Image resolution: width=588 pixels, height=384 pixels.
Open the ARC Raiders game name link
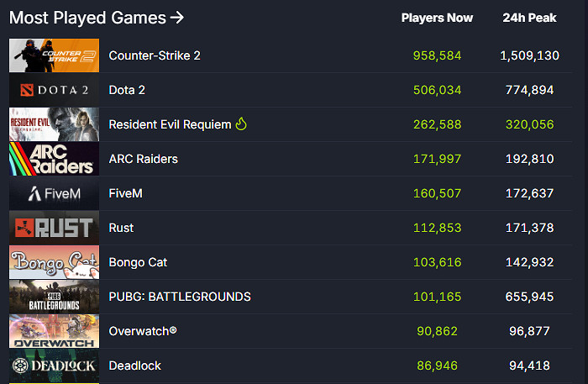tap(143, 159)
